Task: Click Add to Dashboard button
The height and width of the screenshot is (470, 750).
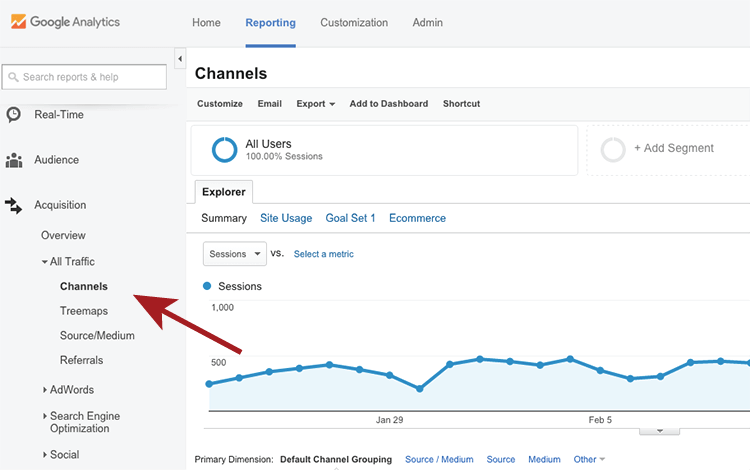Action: click(388, 104)
